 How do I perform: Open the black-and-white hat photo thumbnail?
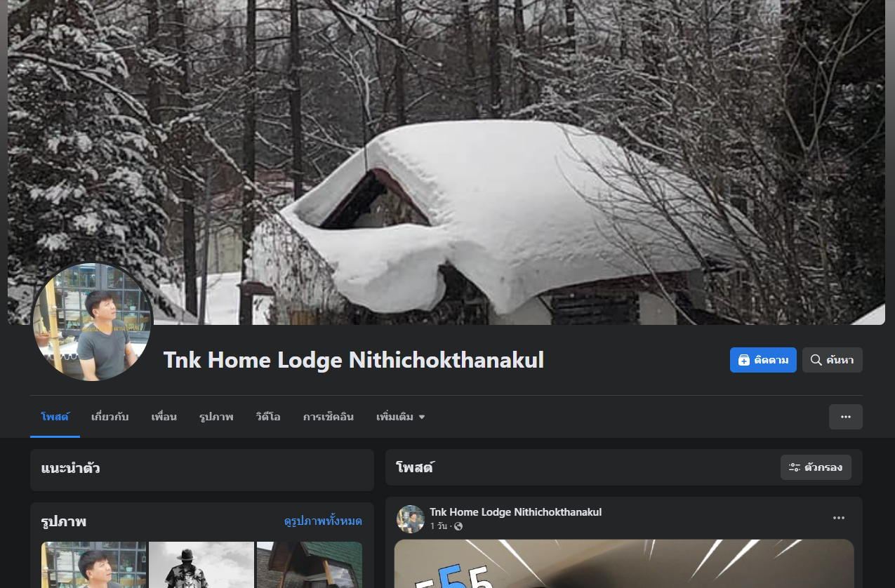[201, 565]
